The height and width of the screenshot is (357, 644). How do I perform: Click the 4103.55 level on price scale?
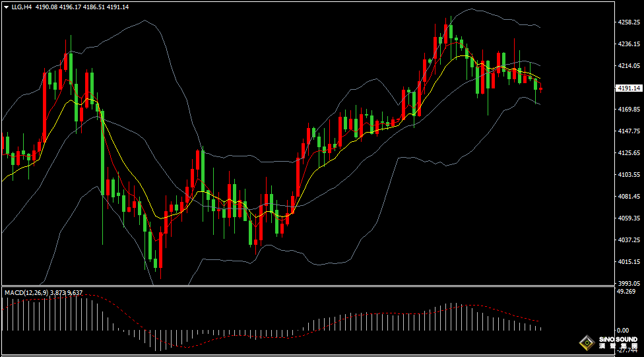tap(628, 175)
